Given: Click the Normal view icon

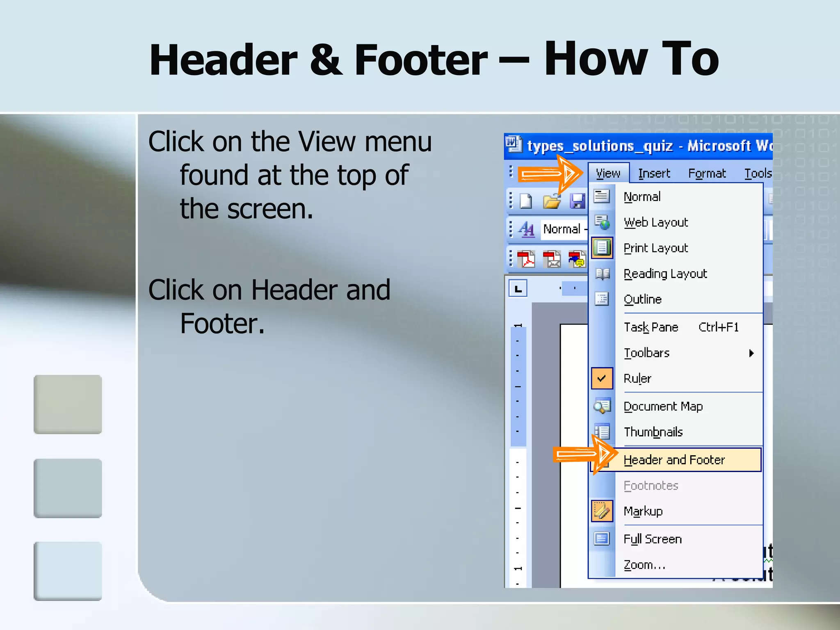Looking at the screenshot, I should tap(602, 196).
